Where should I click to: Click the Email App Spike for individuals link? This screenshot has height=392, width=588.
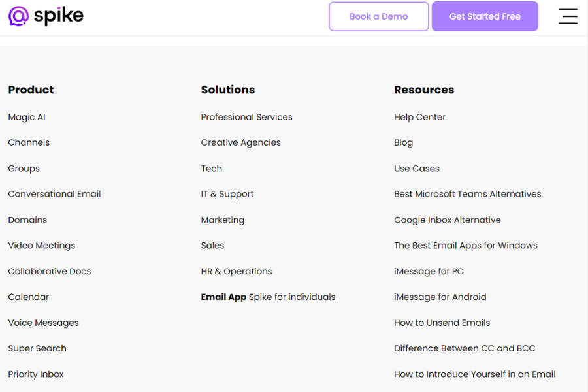(268, 297)
